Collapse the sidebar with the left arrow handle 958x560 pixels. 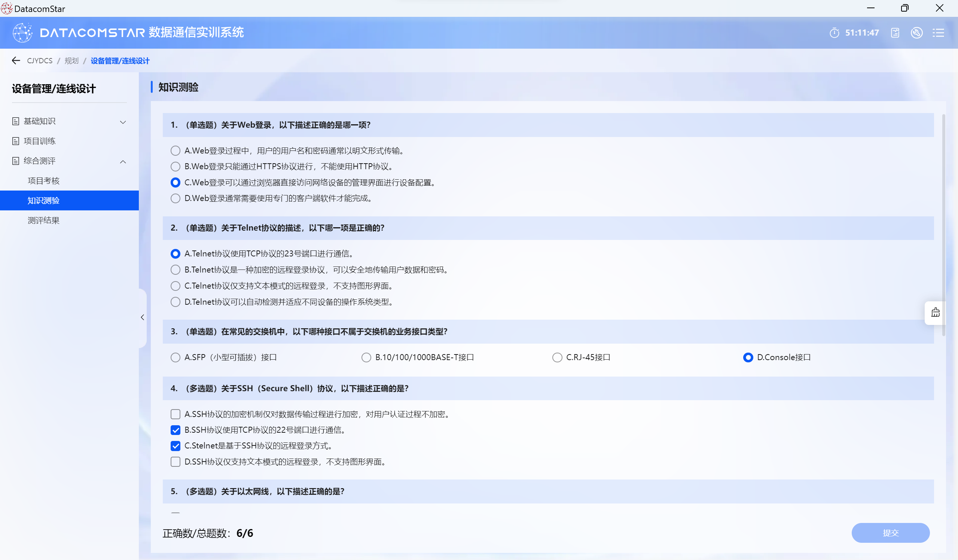(143, 317)
